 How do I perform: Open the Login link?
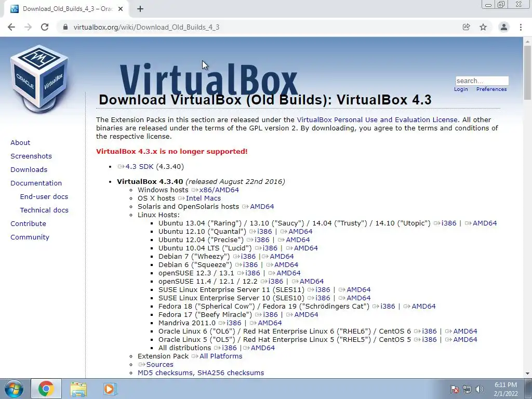pyautogui.click(x=461, y=89)
